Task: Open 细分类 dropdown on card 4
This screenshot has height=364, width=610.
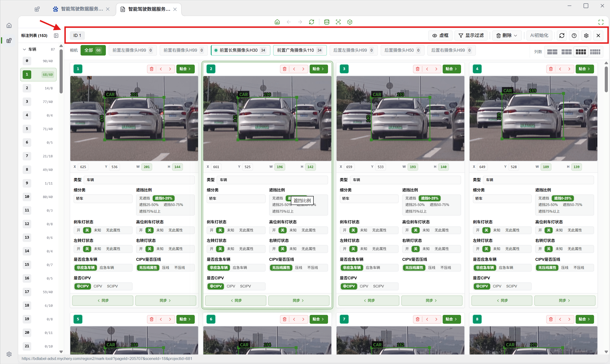Action: 502,198
